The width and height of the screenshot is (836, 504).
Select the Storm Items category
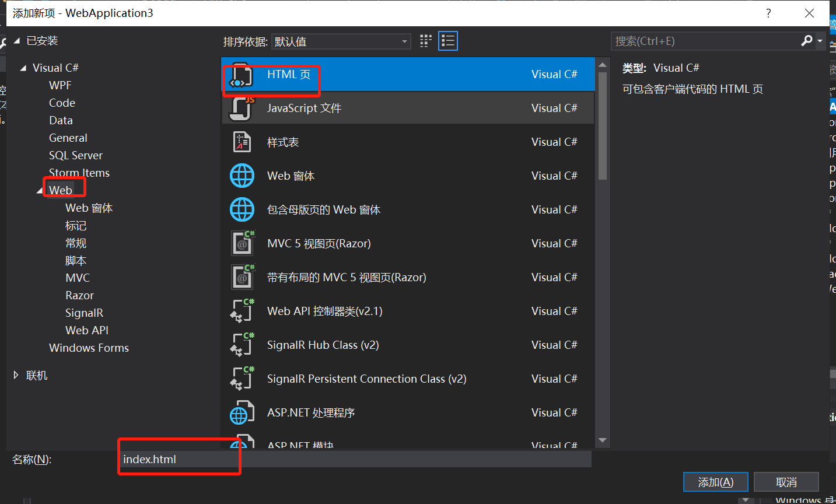(x=79, y=173)
